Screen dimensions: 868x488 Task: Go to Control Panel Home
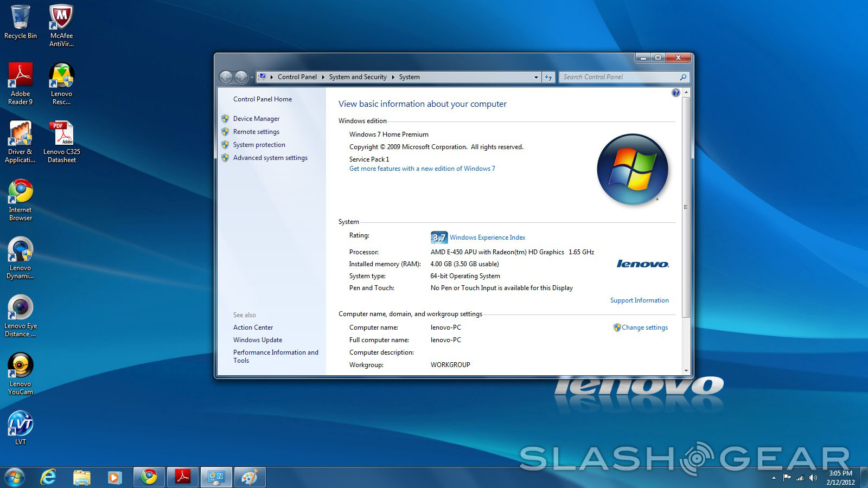click(x=263, y=99)
